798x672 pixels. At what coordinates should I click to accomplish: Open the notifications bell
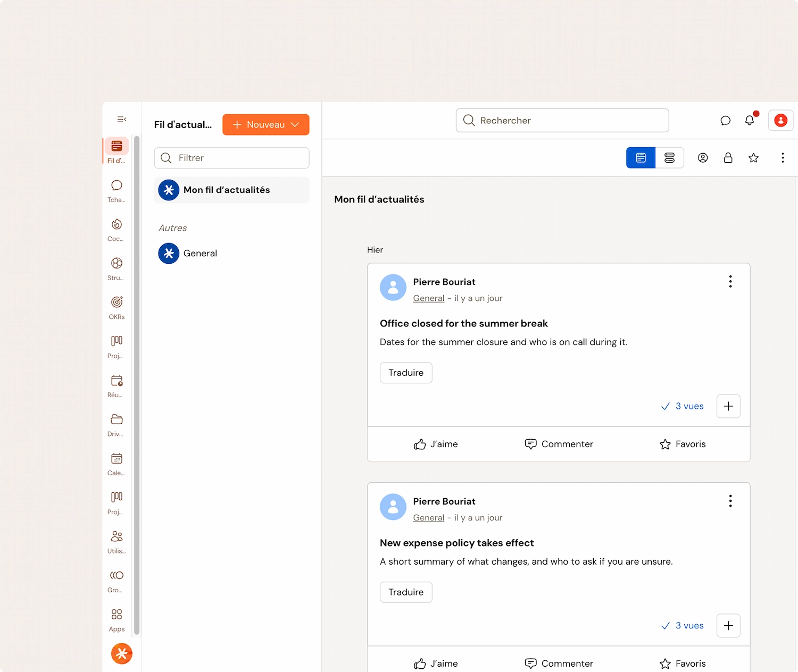click(x=750, y=121)
